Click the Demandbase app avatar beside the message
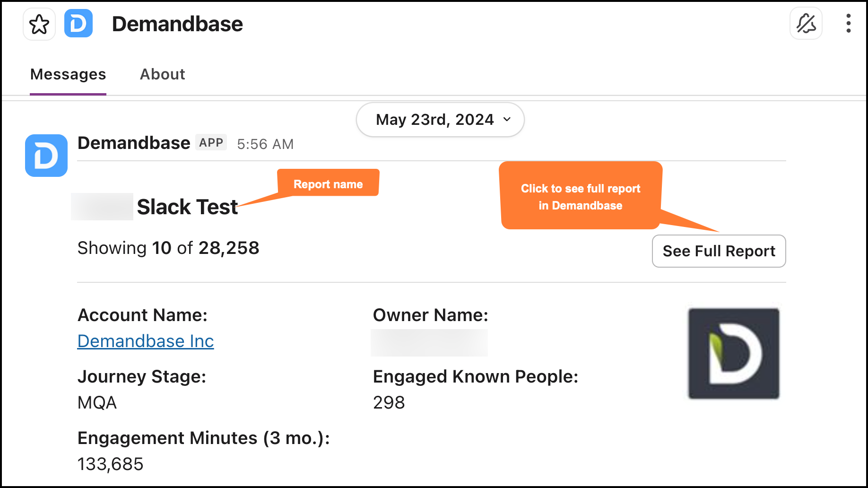This screenshot has width=868, height=488. (x=46, y=156)
